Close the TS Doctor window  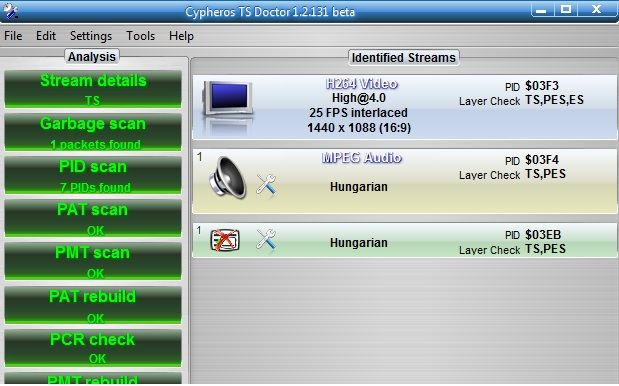(x=596, y=9)
